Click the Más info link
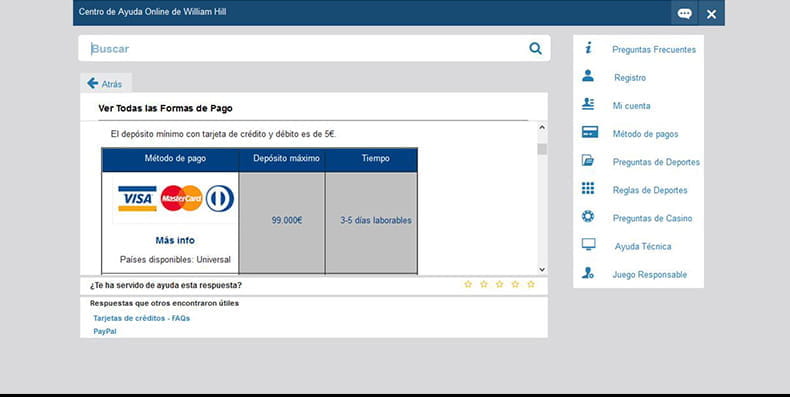790x397 pixels. 175,240
